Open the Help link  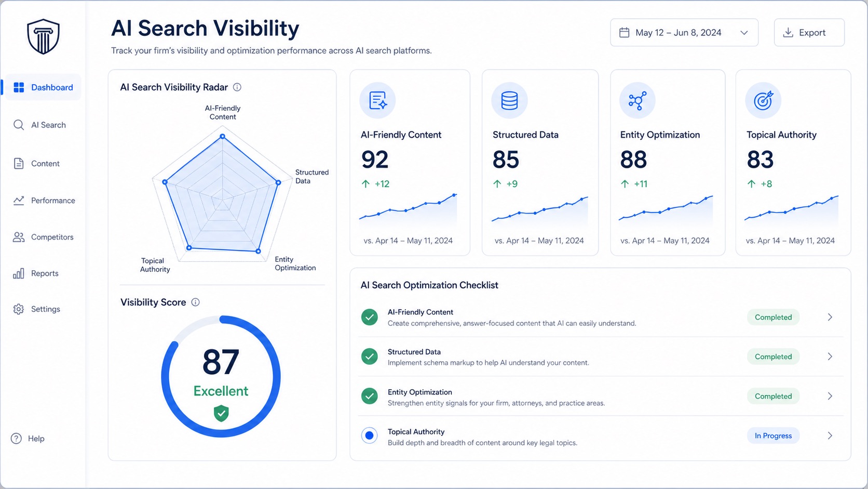coord(28,439)
